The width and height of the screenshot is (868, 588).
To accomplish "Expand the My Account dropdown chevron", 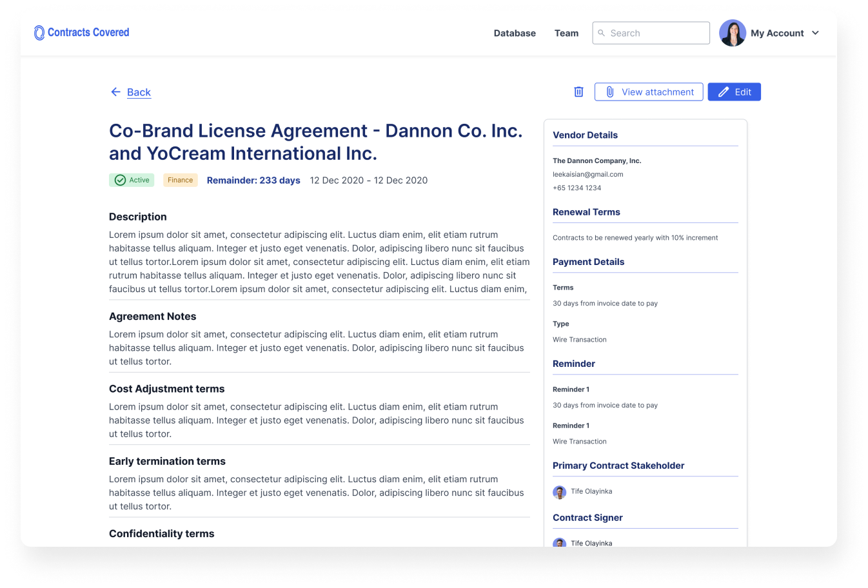I will pyautogui.click(x=815, y=33).
